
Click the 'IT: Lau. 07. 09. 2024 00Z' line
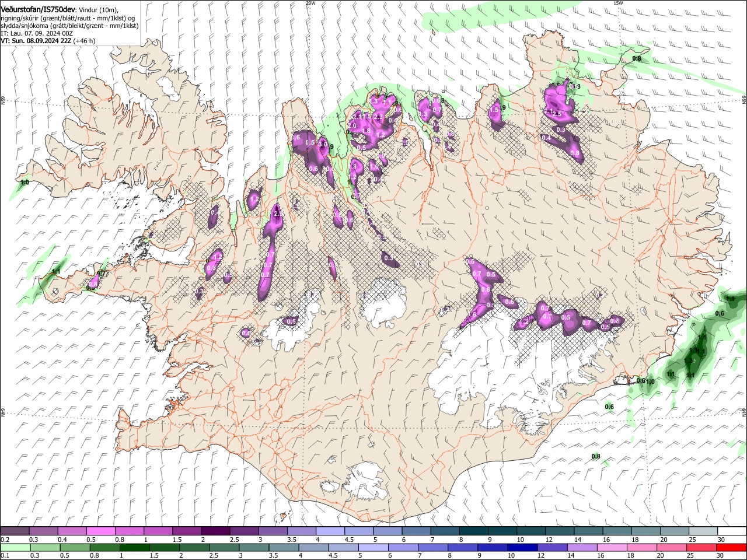(x=37, y=33)
